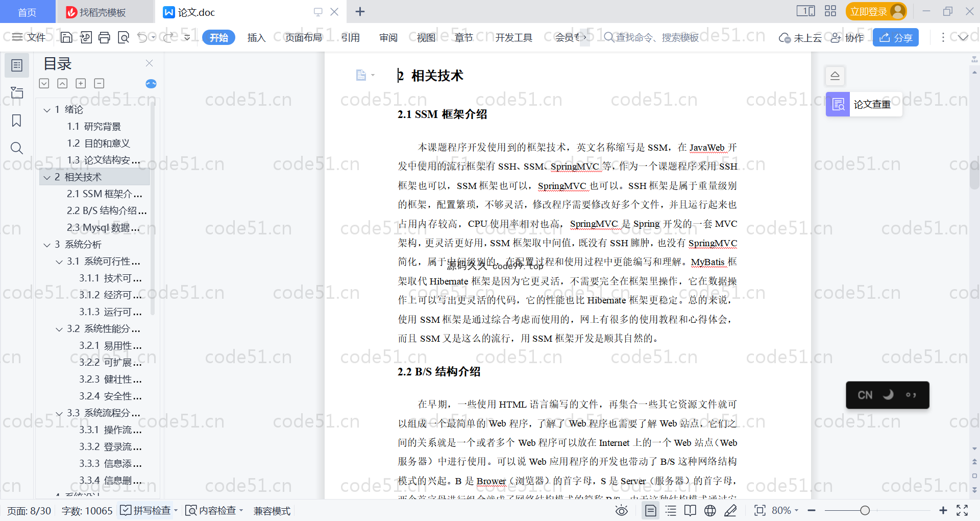Image resolution: width=980 pixels, height=521 pixels.
Task: Select outline view icon in status bar
Action: click(671, 510)
